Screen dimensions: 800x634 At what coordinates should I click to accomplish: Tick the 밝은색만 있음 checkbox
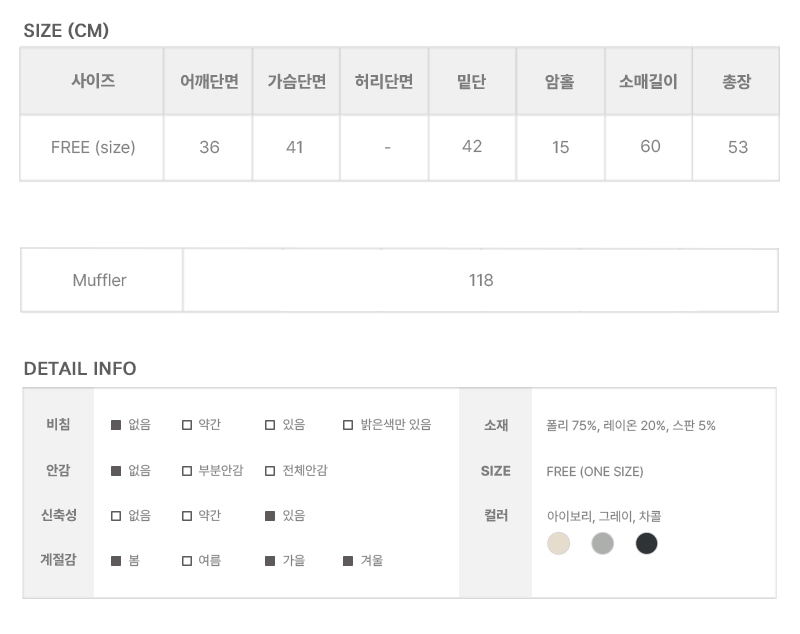348,425
